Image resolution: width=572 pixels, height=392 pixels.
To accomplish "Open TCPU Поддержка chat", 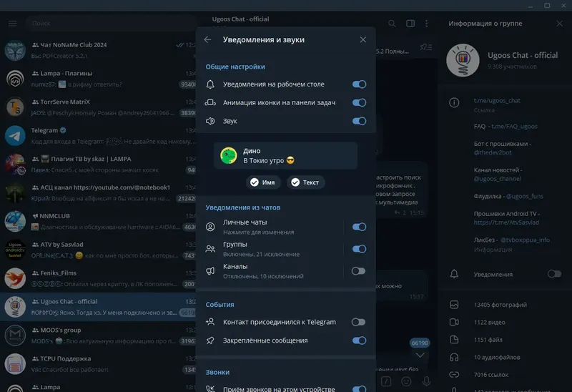I will [99, 364].
